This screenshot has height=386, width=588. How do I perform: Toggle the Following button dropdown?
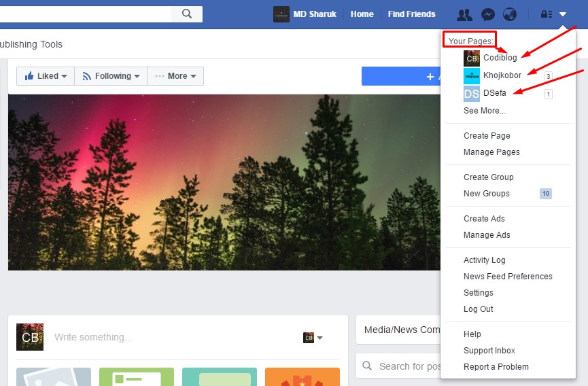tap(111, 76)
